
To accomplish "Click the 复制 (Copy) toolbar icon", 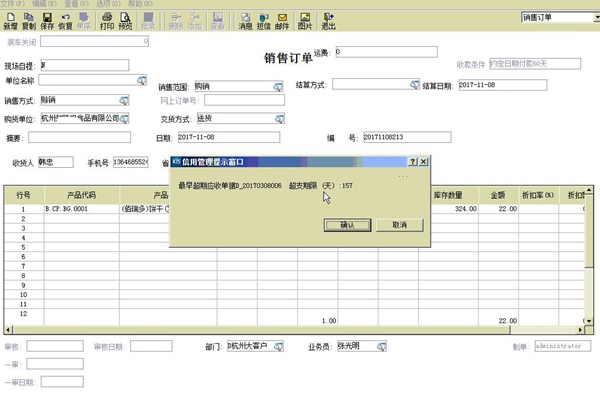I will (x=29, y=21).
